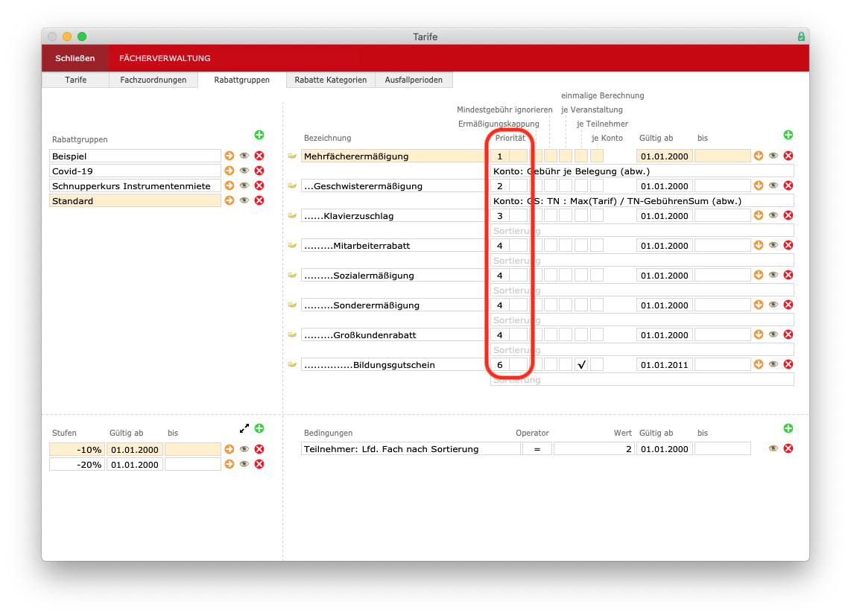Open the Rabatte Kategorien tab

(x=331, y=80)
